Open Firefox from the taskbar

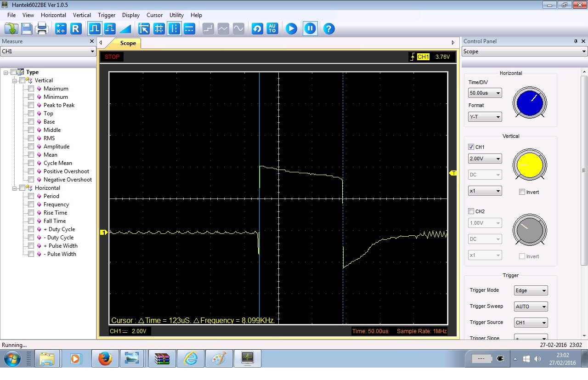105,358
